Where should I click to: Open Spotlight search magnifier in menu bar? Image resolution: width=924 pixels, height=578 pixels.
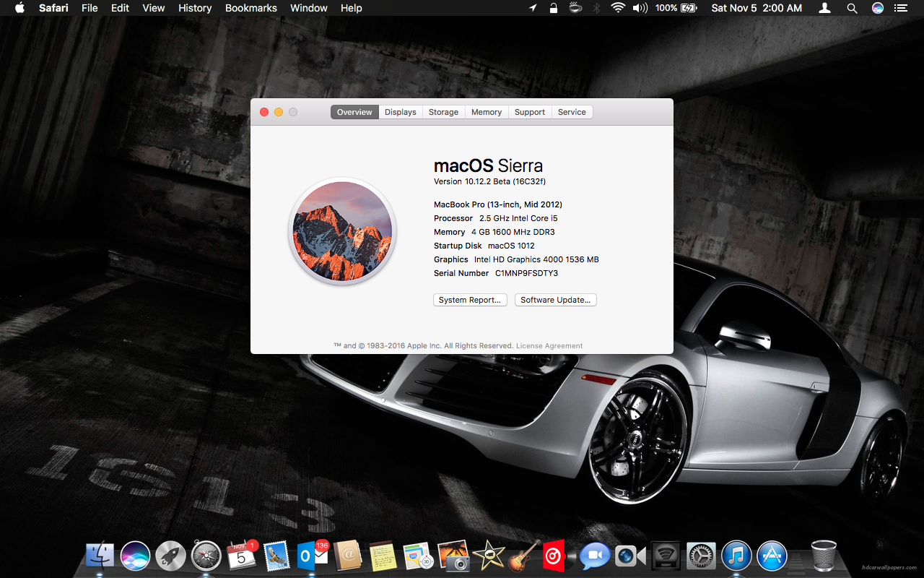852,8
